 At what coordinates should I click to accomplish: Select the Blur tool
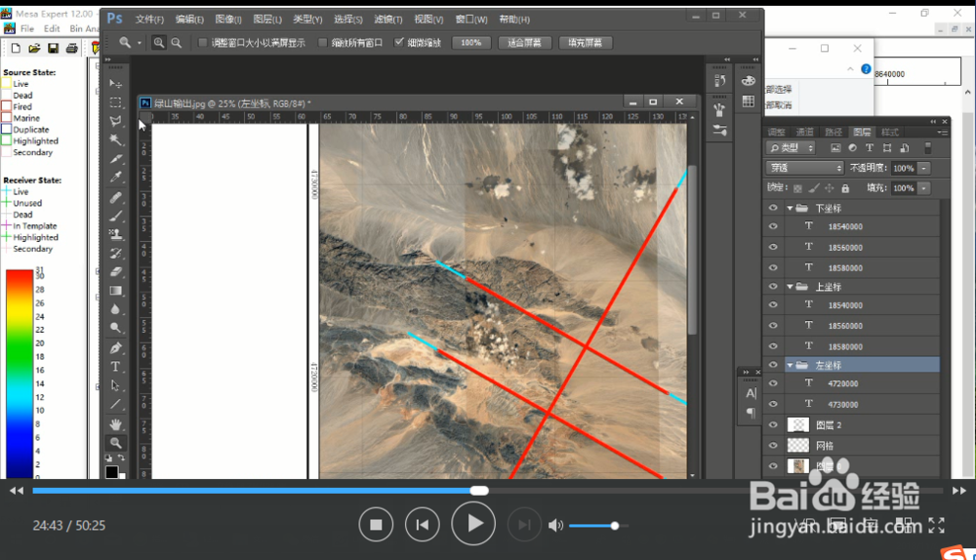pyautogui.click(x=116, y=309)
